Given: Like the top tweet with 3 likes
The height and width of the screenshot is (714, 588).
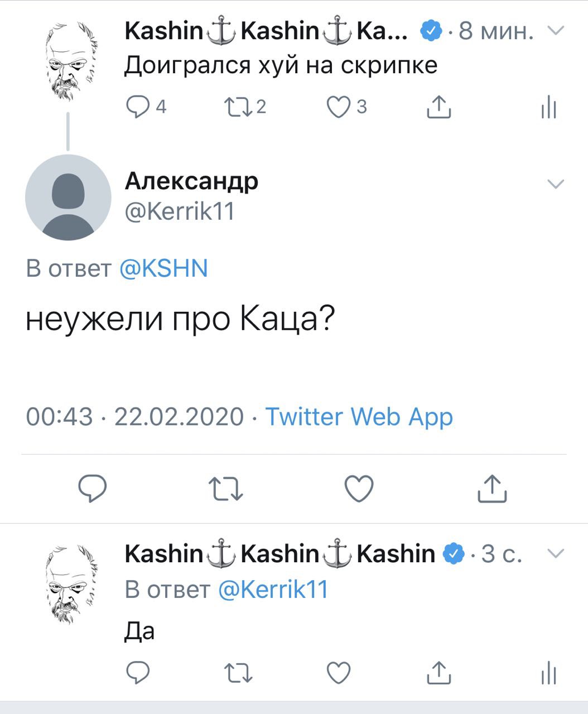Looking at the screenshot, I should point(338,106).
